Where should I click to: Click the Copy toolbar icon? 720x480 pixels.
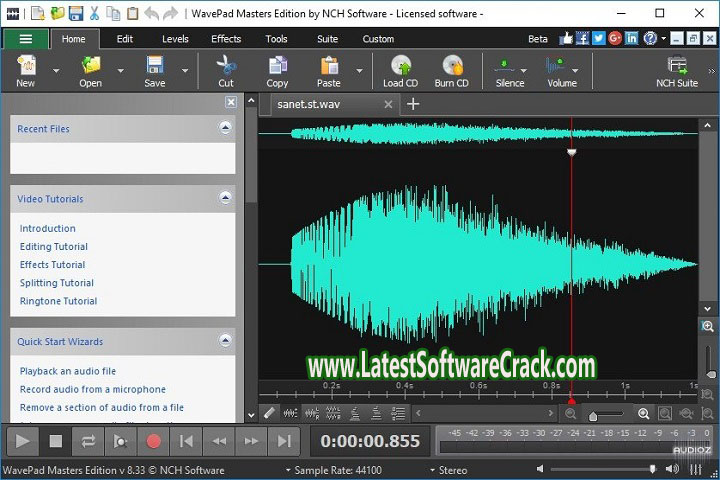pyautogui.click(x=277, y=67)
